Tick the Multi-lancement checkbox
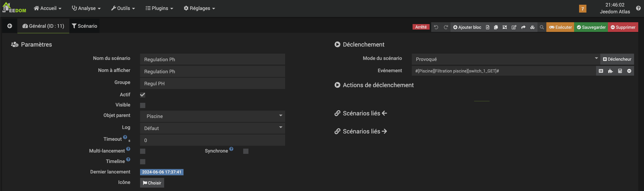644x191 pixels. (x=143, y=151)
